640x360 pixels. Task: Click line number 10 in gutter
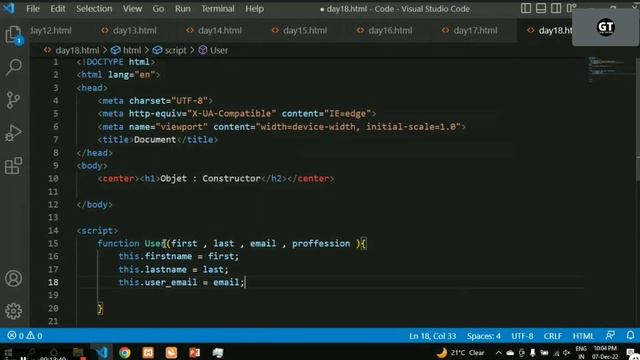53,179
